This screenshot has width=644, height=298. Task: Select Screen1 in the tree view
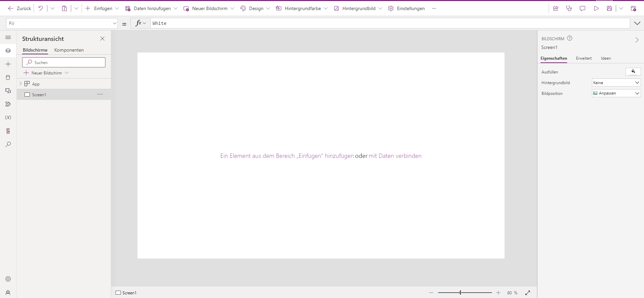[x=39, y=95]
